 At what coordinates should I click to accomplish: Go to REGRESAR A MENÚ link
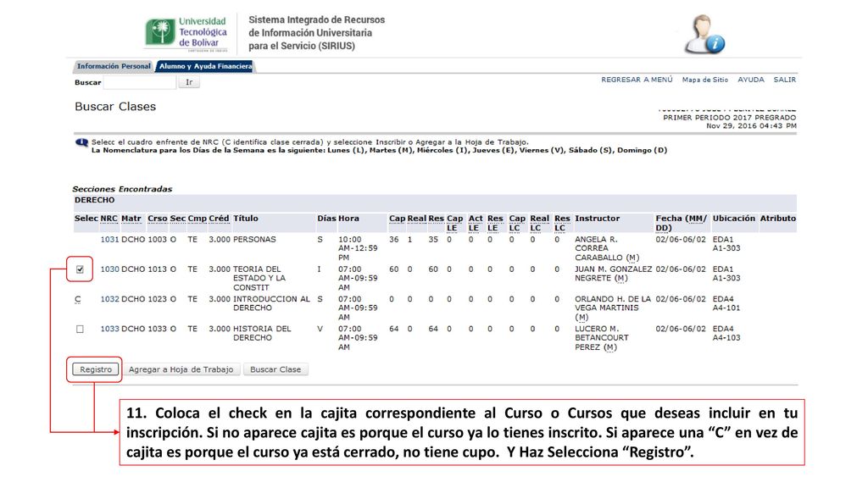click(x=637, y=80)
